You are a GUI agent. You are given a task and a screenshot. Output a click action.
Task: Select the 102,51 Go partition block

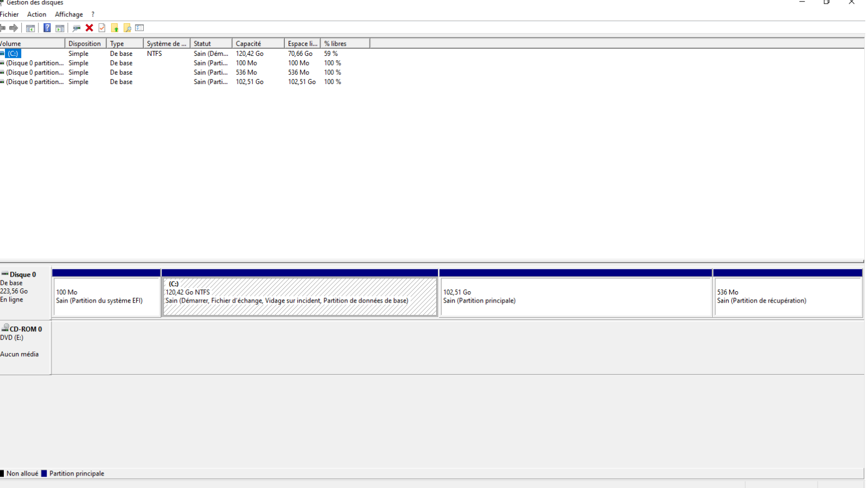[576, 296]
